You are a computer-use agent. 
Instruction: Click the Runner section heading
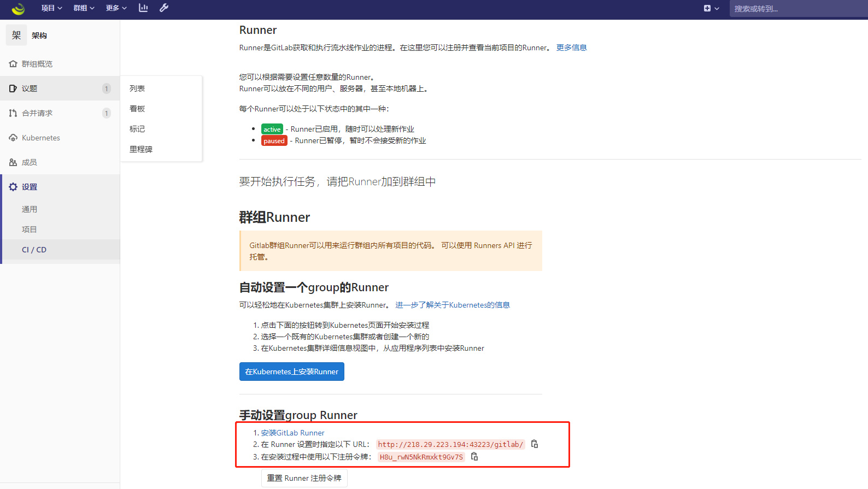(x=258, y=30)
